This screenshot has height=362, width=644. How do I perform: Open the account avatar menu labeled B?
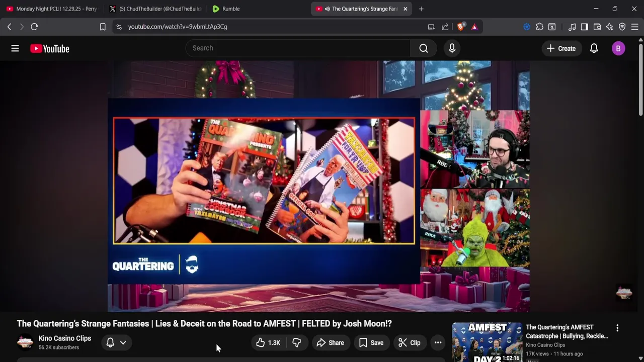618,48
